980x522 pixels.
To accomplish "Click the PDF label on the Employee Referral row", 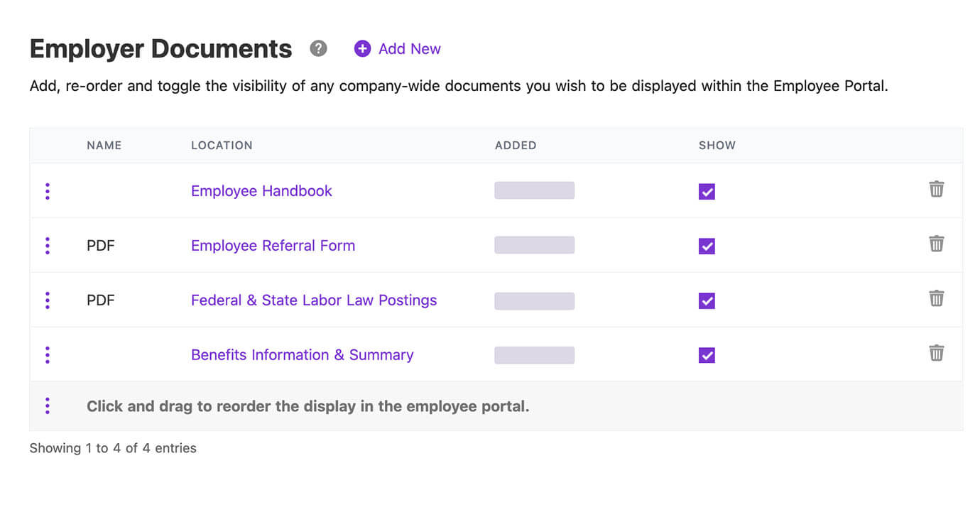I will coord(100,245).
